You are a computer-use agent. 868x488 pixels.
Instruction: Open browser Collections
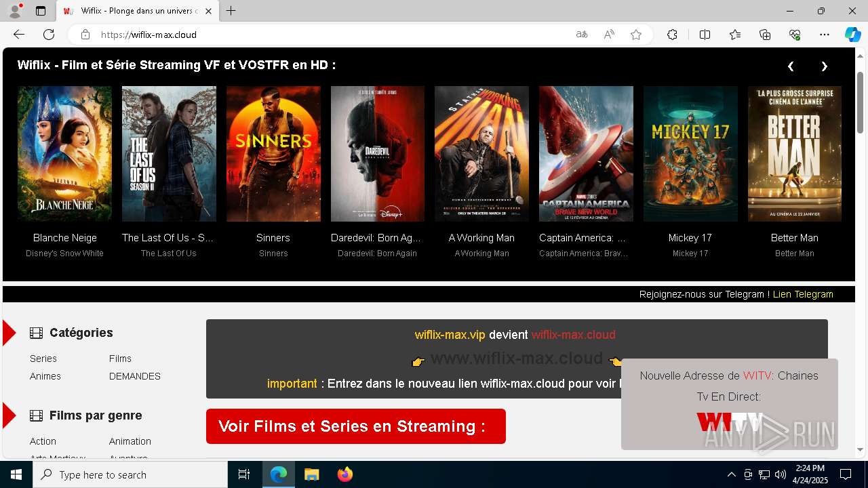coord(765,35)
